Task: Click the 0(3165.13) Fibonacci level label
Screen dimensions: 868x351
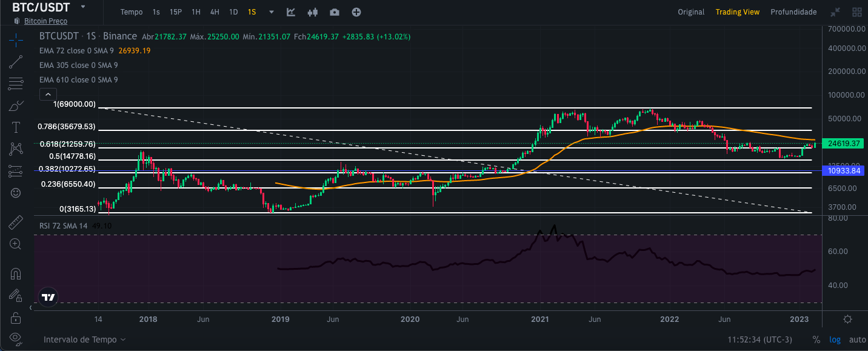Action: (x=78, y=209)
